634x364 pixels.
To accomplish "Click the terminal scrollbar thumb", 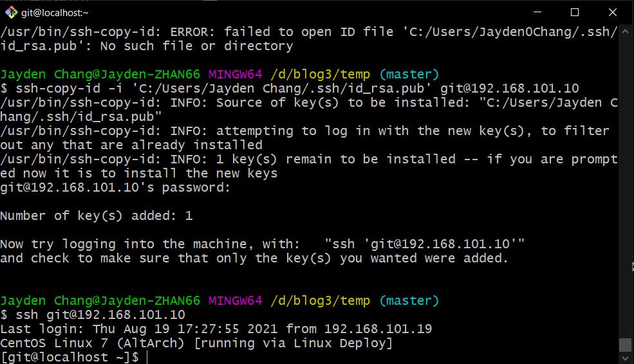I will [x=625, y=345].
